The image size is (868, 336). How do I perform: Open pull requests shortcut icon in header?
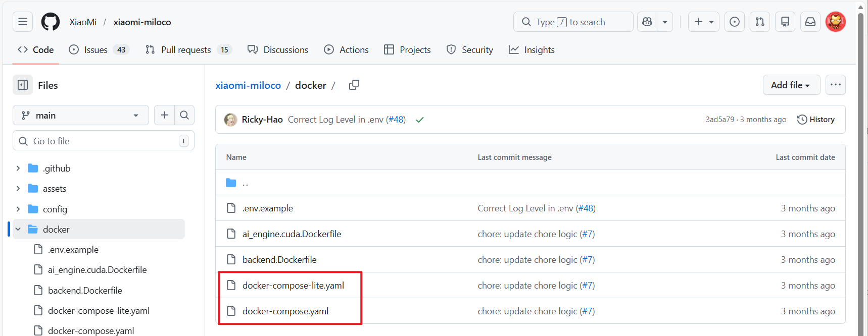coord(760,22)
